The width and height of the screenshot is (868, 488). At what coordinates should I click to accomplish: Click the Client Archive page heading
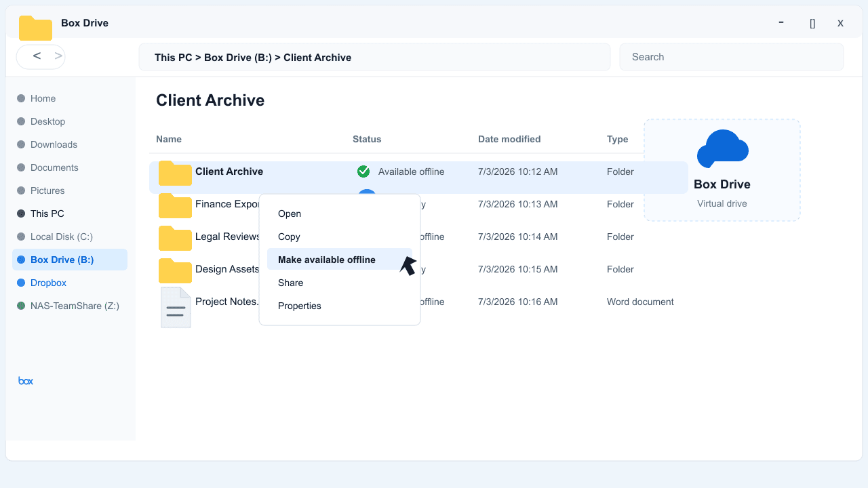pos(210,100)
